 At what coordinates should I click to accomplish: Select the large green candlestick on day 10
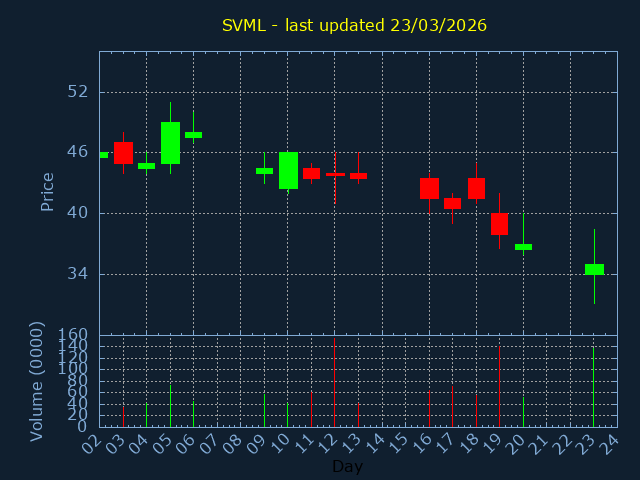click(x=288, y=170)
